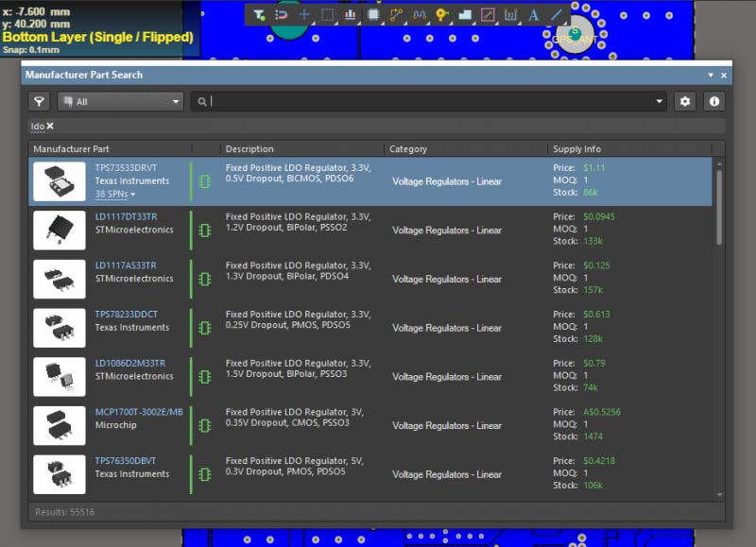Click into the part search field
This screenshot has width=756, height=547.
click(429, 102)
